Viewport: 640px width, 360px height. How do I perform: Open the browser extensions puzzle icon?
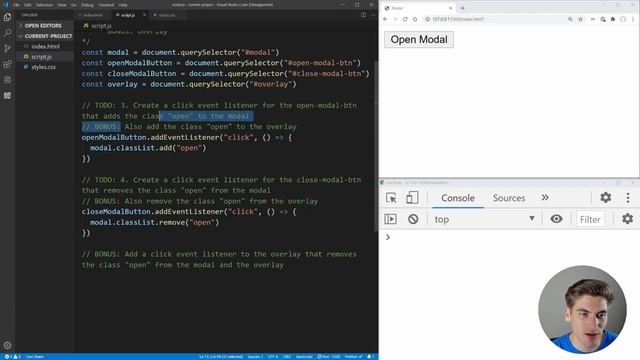[x=613, y=19]
